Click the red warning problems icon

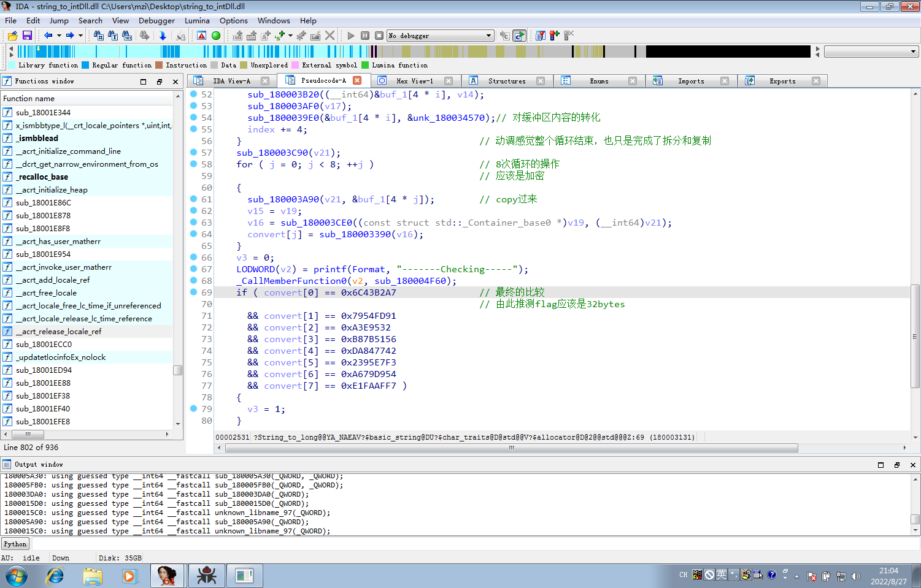click(x=201, y=36)
